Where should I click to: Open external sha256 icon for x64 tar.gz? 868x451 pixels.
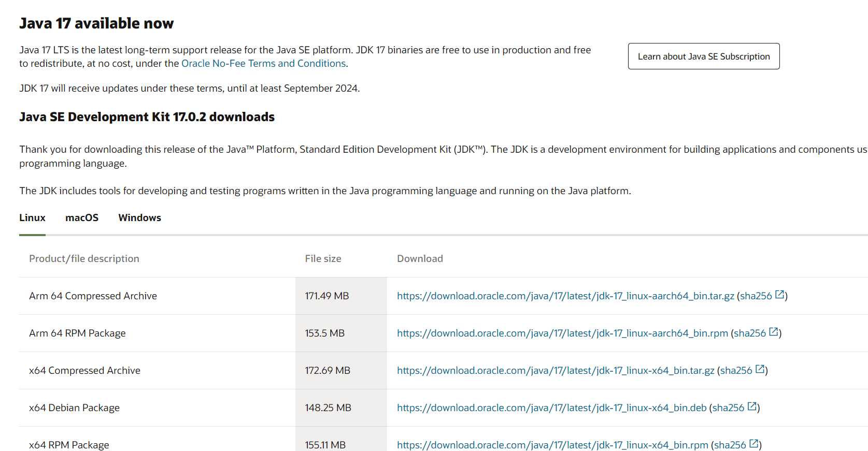point(760,370)
